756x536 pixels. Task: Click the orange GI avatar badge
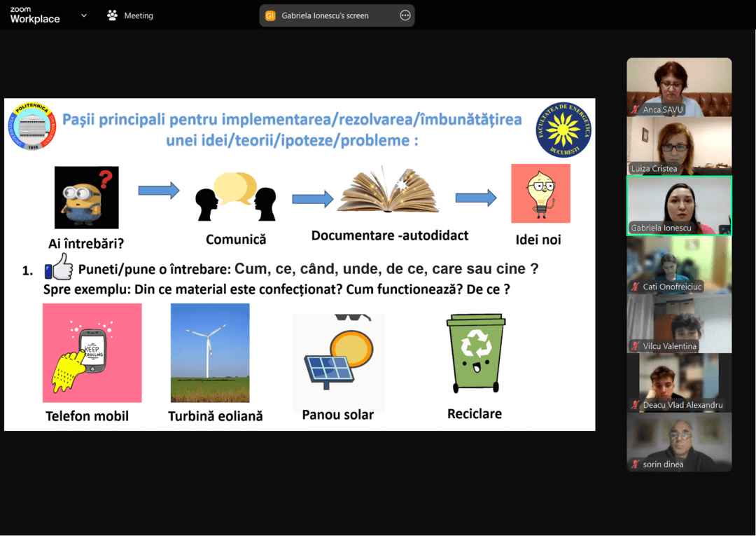click(x=270, y=15)
